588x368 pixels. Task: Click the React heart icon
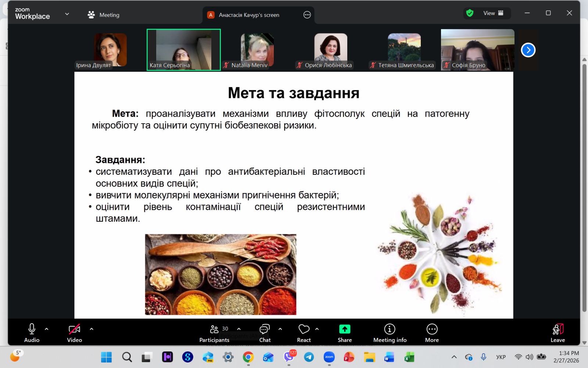[x=304, y=329]
